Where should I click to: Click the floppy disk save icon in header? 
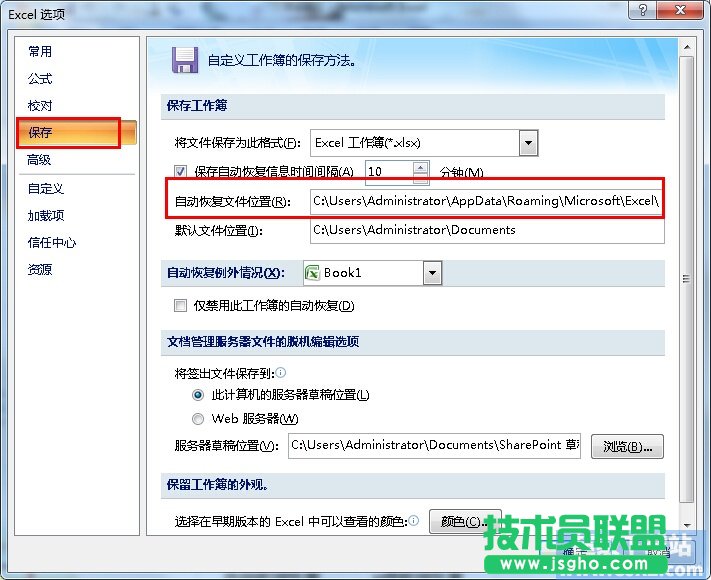click(184, 60)
